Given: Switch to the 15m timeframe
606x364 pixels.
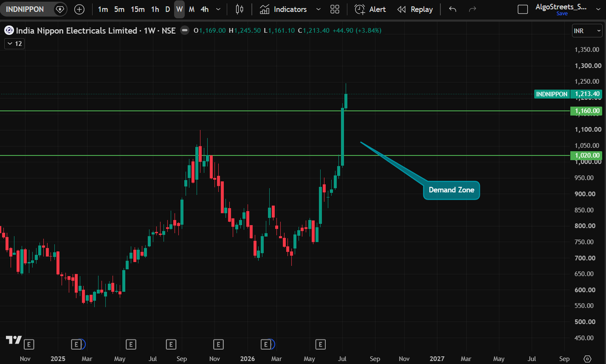Looking at the screenshot, I should point(137,9).
